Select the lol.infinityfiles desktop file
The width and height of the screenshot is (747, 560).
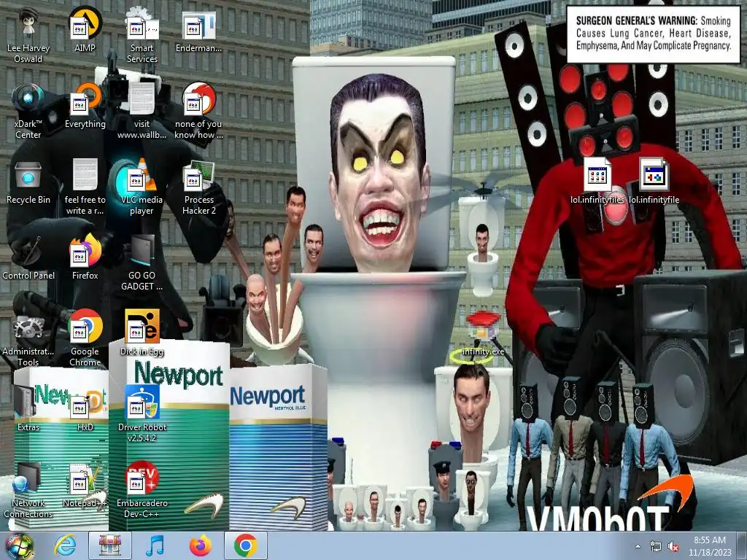pos(597,182)
